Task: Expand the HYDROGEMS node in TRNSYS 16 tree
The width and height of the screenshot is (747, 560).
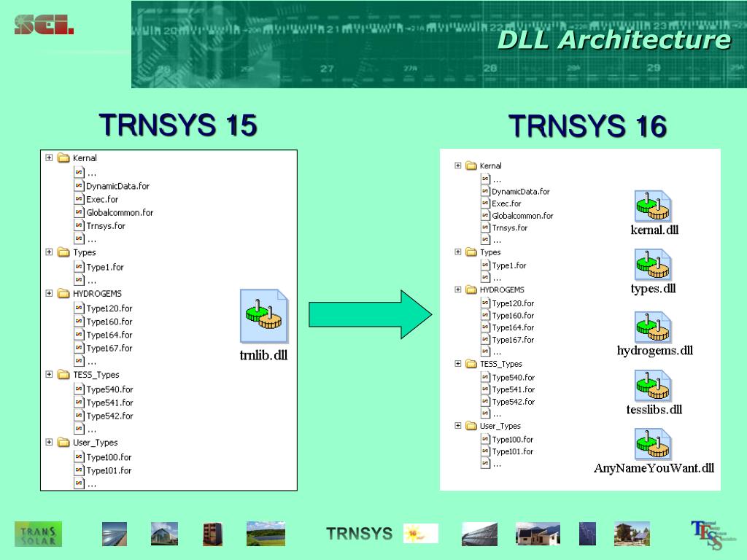Action: coord(458,289)
